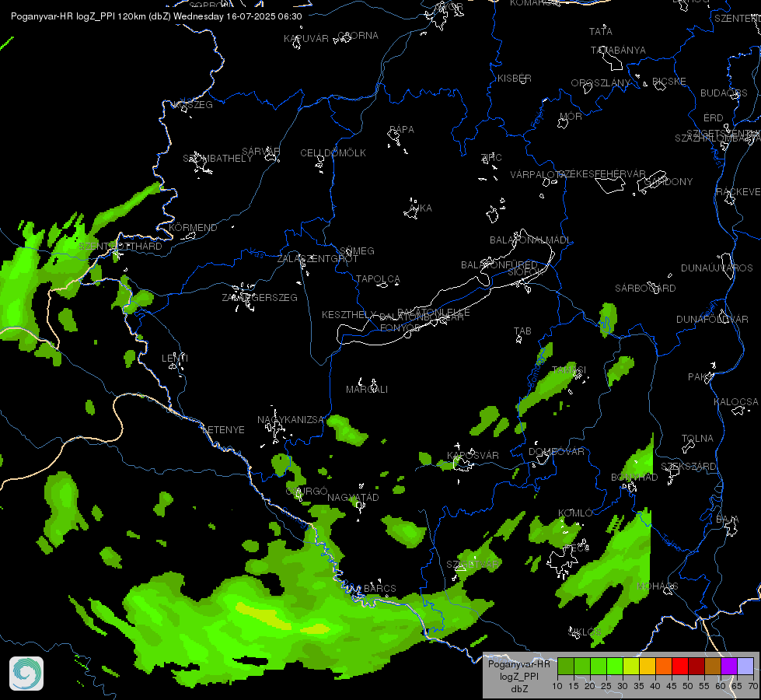
Task: Click the swirl logo icon at bottom-left
Action: pyautogui.click(x=26, y=674)
